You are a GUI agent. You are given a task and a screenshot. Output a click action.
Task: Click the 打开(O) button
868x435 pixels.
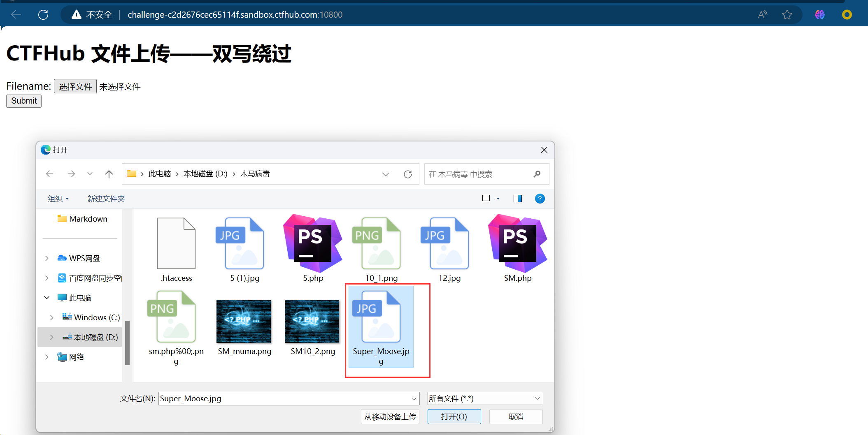pyautogui.click(x=454, y=416)
